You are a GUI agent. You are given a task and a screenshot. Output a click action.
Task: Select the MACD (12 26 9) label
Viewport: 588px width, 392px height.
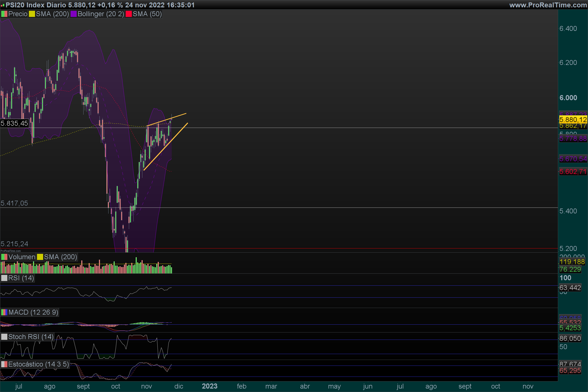pos(33,312)
